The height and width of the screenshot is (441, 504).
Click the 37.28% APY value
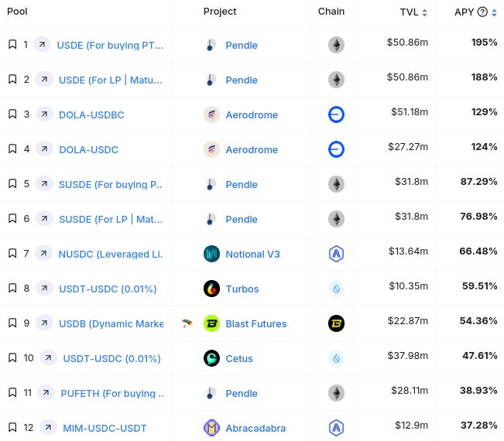point(478,425)
